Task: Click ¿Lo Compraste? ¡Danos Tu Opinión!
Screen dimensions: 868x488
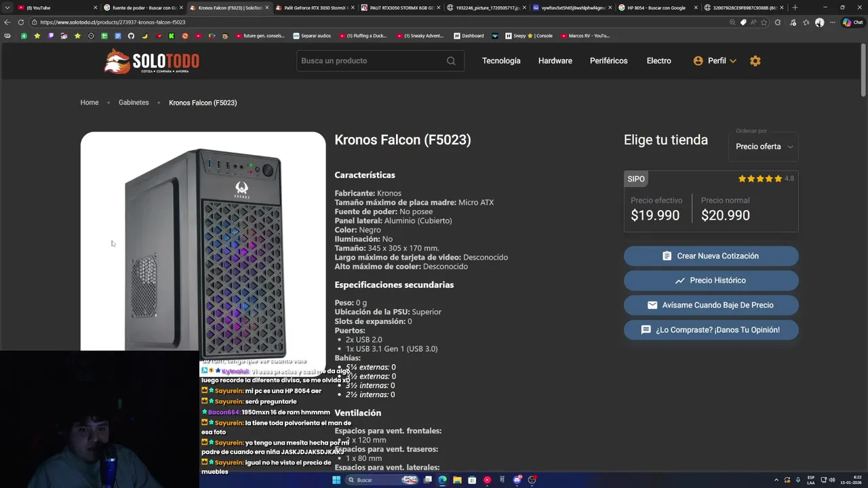Action: click(711, 330)
